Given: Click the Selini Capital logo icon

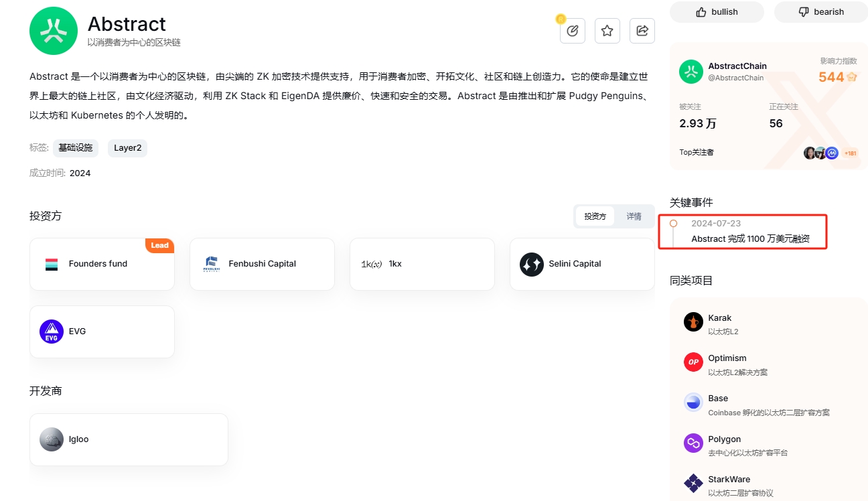Looking at the screenshot, I should [532, 264].
